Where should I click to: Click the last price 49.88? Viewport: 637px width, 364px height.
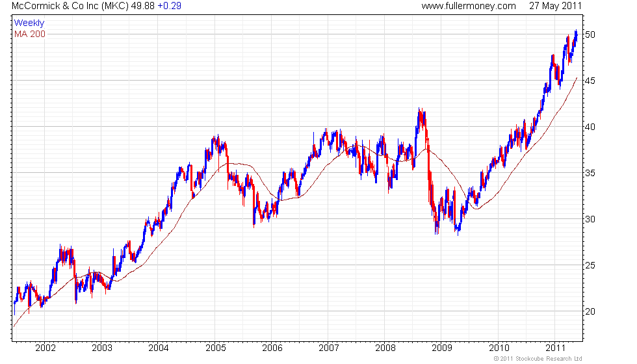[143, 6]
